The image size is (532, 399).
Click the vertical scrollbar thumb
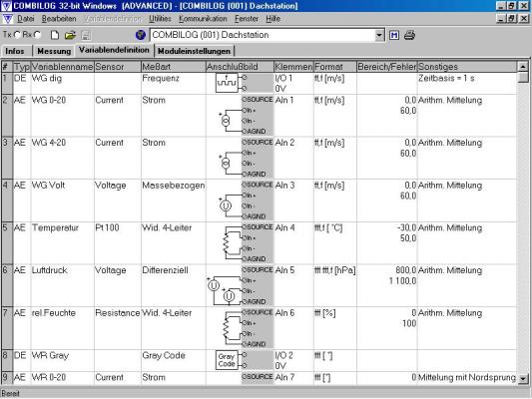coord(523,77)
